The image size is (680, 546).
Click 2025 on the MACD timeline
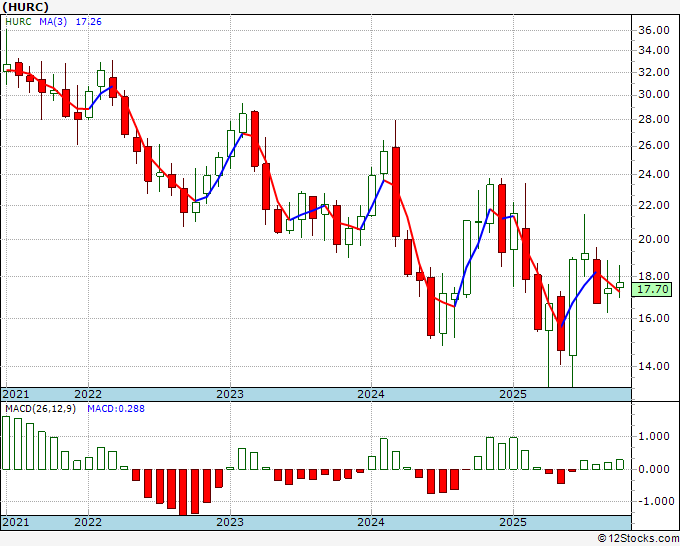click(513, 522)
